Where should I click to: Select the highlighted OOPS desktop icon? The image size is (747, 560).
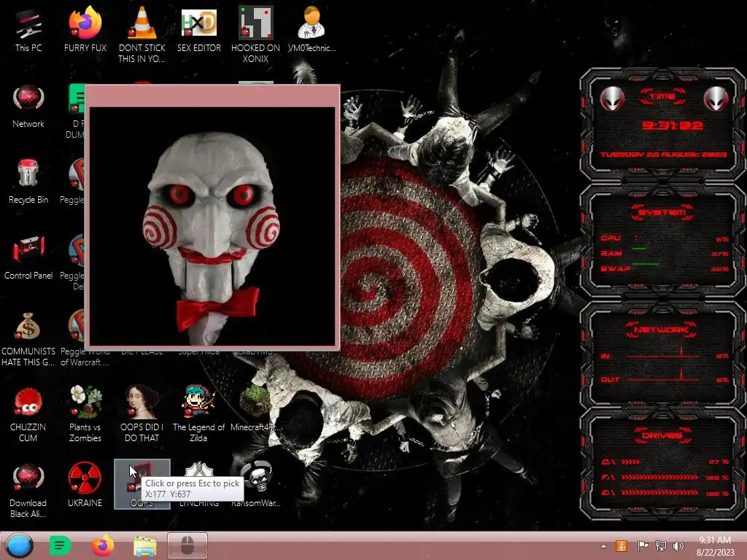click(142, 484)
